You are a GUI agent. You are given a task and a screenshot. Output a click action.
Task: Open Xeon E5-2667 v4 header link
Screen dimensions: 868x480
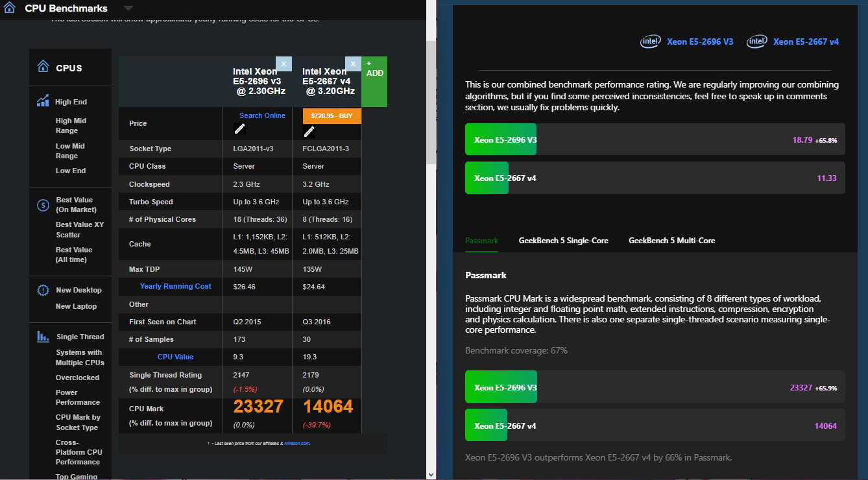click(x=806, y=42)
